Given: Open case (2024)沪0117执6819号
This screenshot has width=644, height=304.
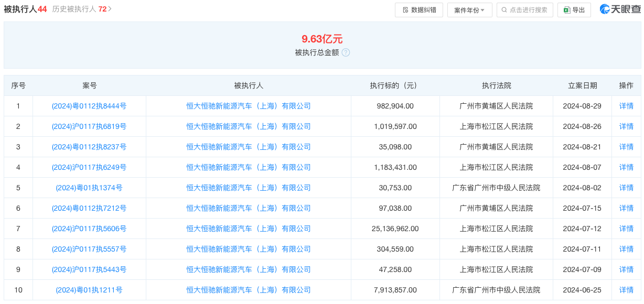Looking at the screenshot, I should [89, 126].
